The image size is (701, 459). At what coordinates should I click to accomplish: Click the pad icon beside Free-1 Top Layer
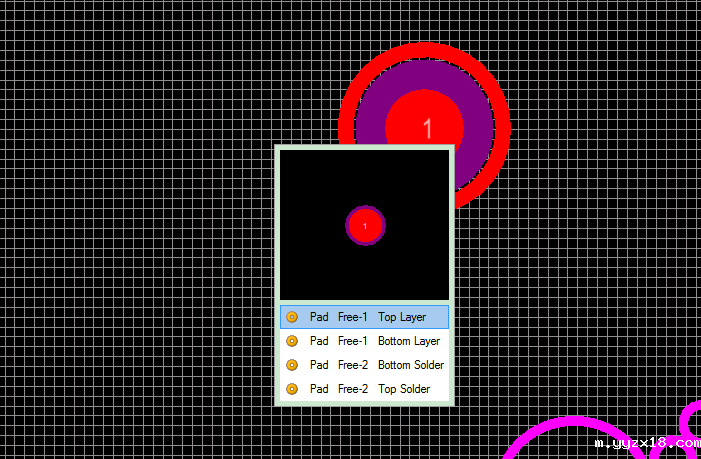(292, 317)
